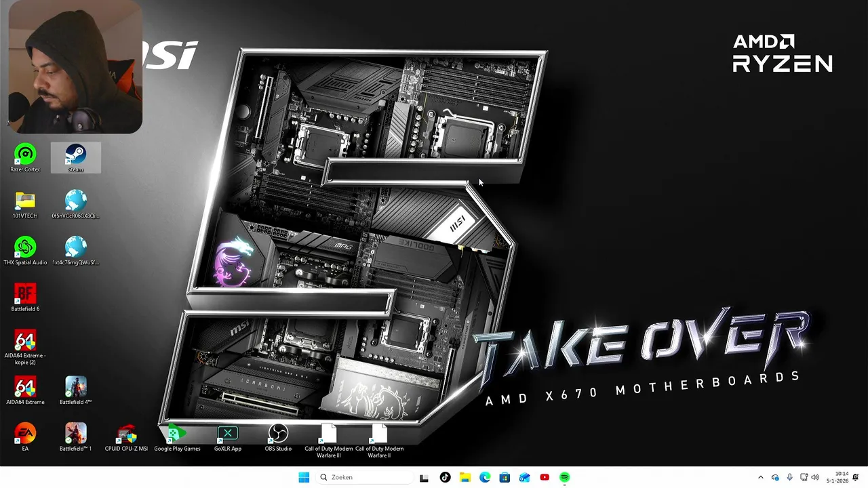Select the Google Play Games shortcut
Screen dimensions: 868x488
[x=177, y=438]
